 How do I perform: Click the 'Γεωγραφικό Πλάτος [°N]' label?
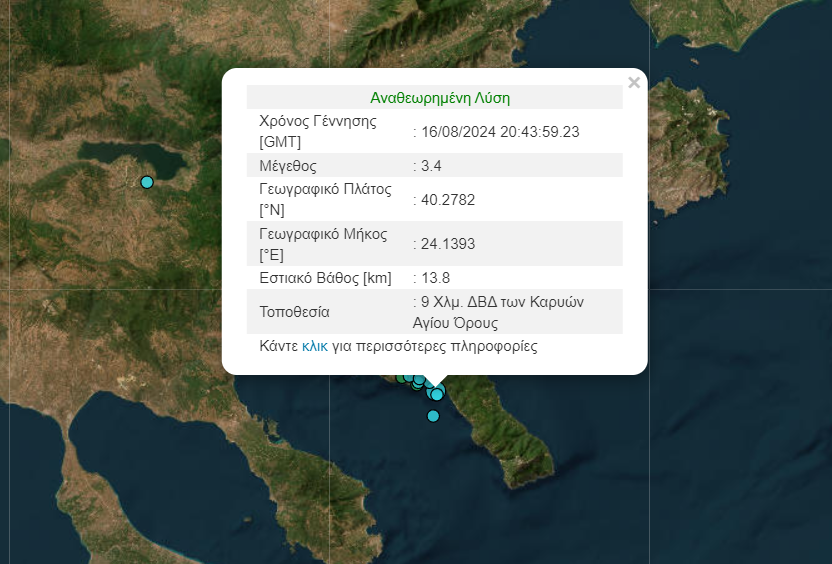click(325, 199)
